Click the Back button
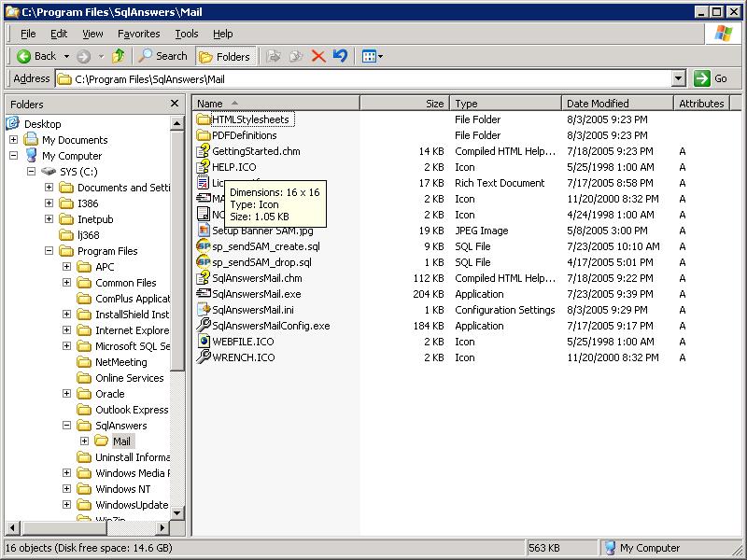 [37, 56]
